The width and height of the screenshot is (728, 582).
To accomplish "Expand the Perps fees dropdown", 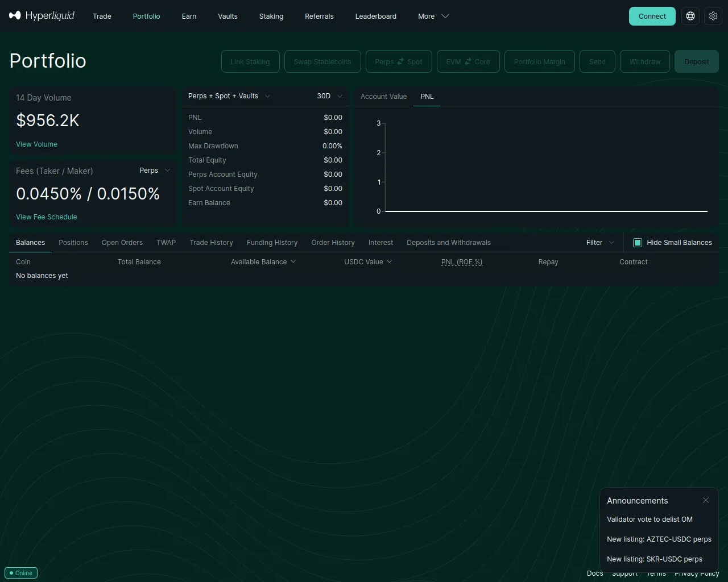I will 155,171.
